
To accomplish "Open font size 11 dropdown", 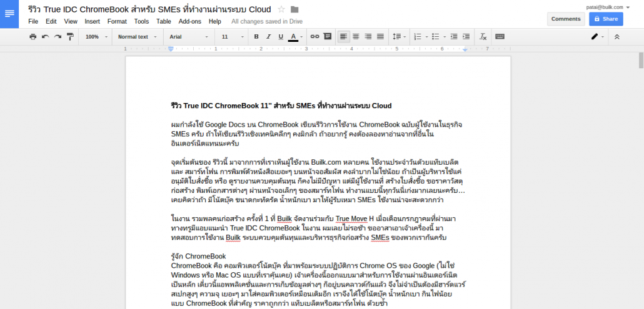I will [233, 37].
